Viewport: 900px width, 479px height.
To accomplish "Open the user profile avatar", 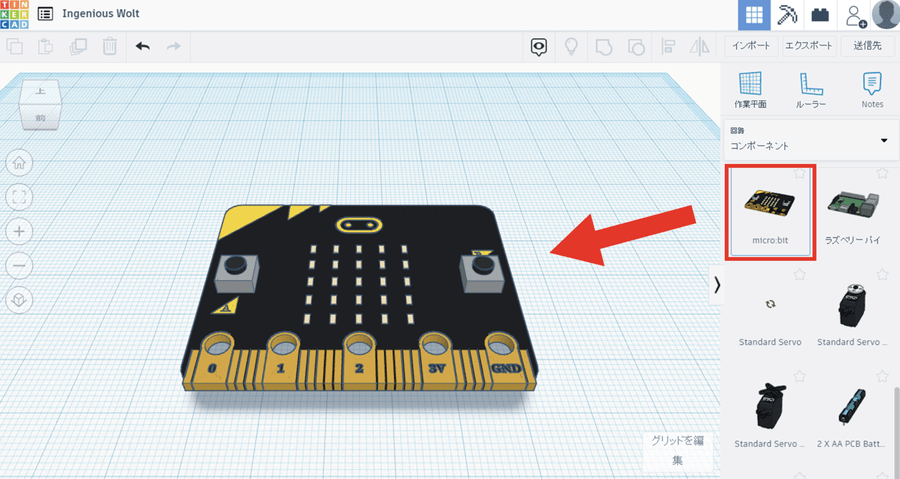I will (886, 14).
